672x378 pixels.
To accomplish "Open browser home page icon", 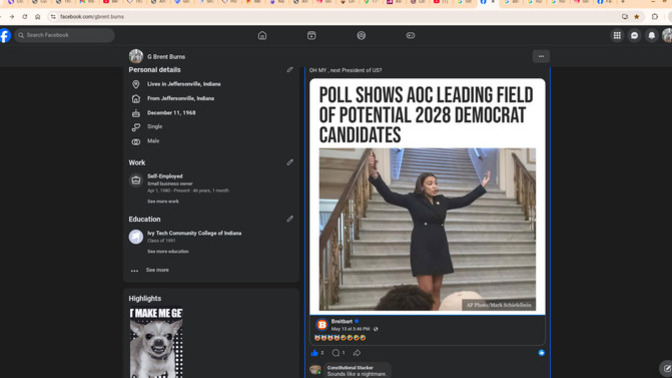I will 38,17.
